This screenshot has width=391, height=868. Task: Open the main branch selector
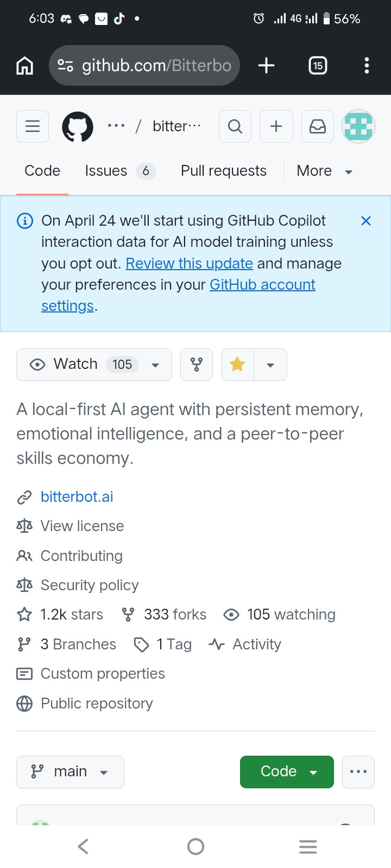tap(71, 771)
